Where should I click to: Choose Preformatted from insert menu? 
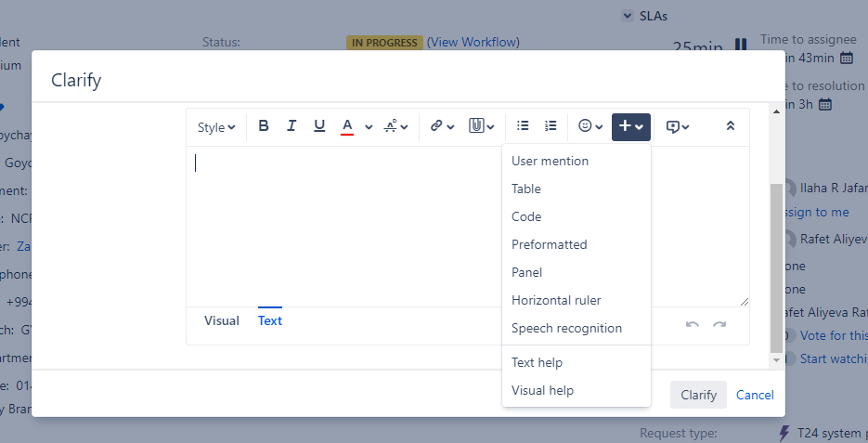(577, 245)
